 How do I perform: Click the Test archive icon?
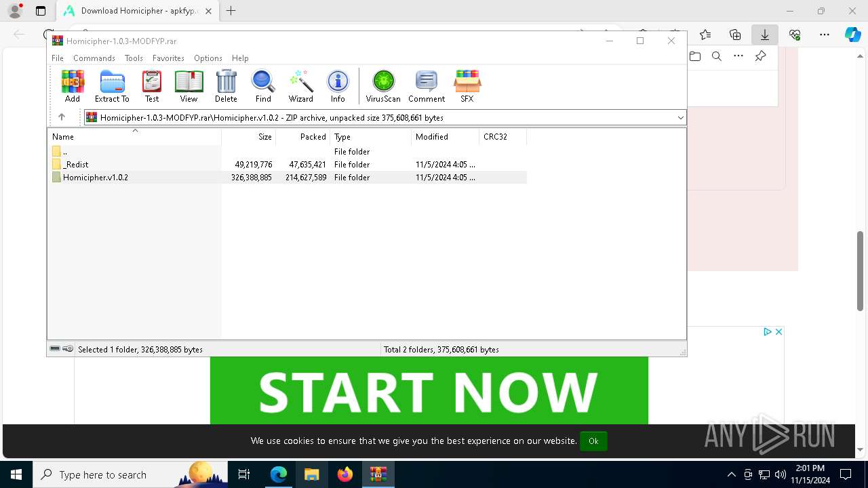(x=152, y=86)
